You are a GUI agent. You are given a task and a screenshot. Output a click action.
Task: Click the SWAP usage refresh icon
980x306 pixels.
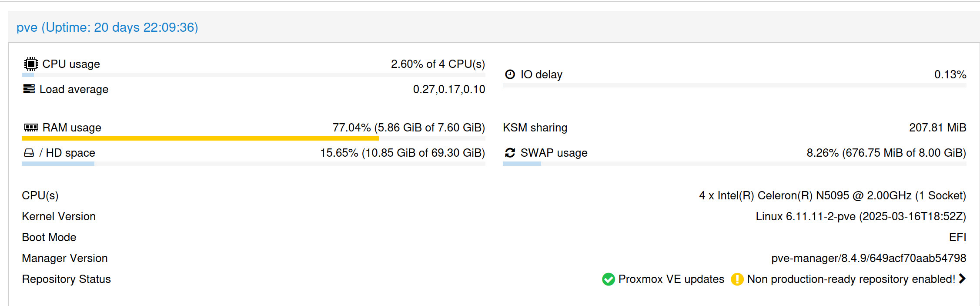tap(510, 153)
